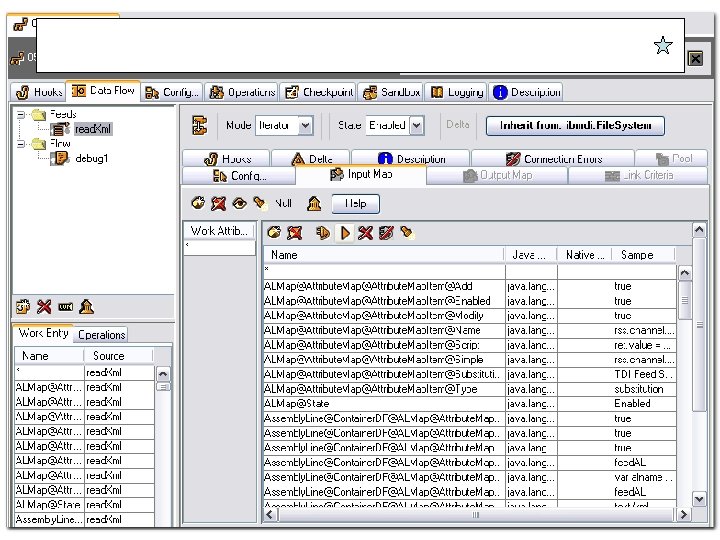Viewport: 720px width, 540px height.
Task: Select the ALMap@AttributeMap@AttributeMapItem@Script row
Action: point(470,345)
